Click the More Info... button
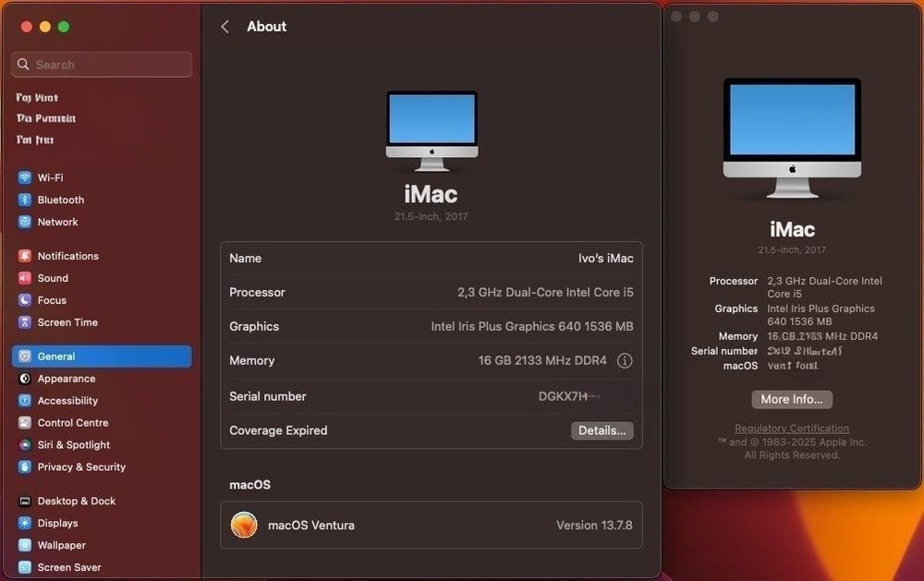The width and height of the screenshot is (924, 581). [792, 400]
